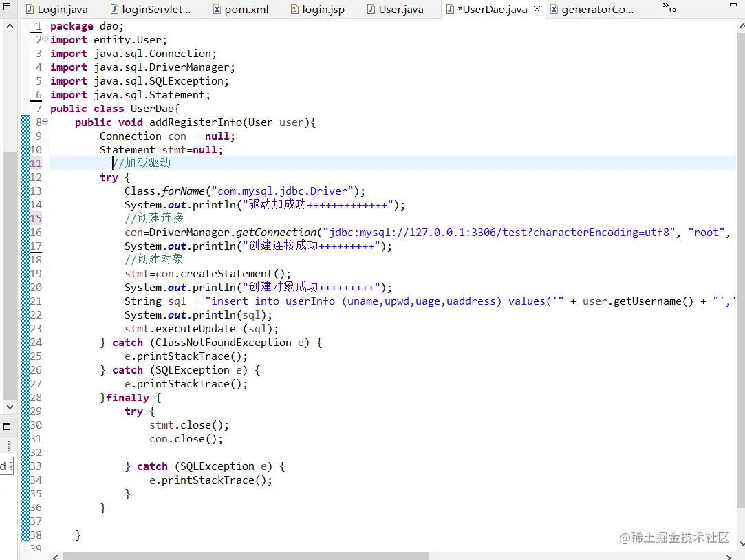
Task: Click the login.jsp file icon
Action: tap(294, 9)
